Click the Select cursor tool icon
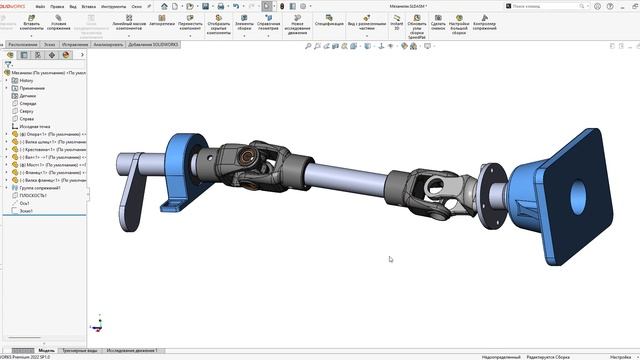Viewport: 640px width, 360px height. click(x=267, y=6)
